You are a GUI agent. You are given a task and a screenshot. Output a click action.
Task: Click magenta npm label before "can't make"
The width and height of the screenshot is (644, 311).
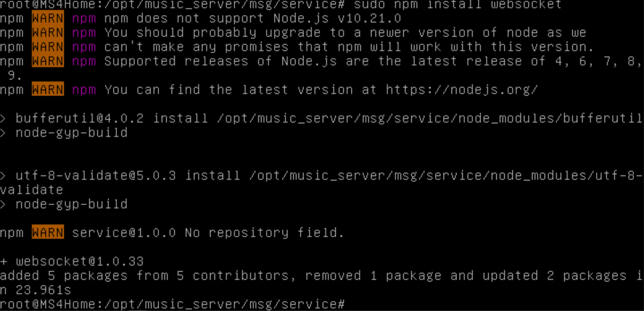point(84,47)
